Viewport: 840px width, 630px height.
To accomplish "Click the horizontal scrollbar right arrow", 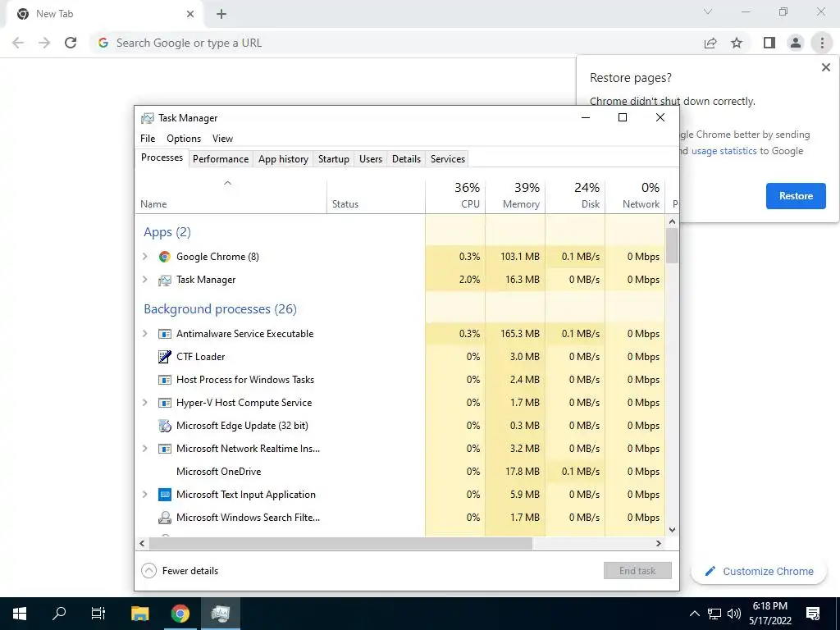I will pyautogui.click(x=659, y=543).
